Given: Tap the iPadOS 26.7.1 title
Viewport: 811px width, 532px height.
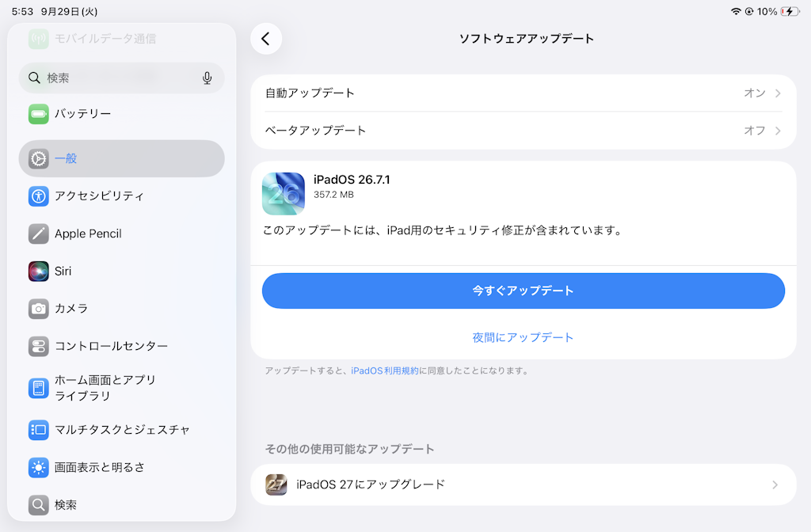Looking at the screenshot, I should pos(352,180).
